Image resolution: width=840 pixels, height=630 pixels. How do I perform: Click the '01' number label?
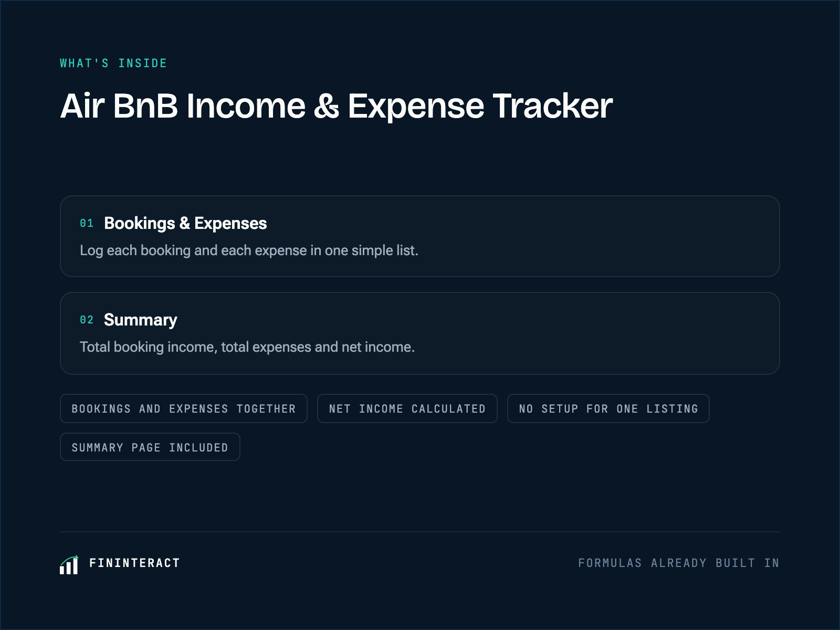(x=87, y=223)
